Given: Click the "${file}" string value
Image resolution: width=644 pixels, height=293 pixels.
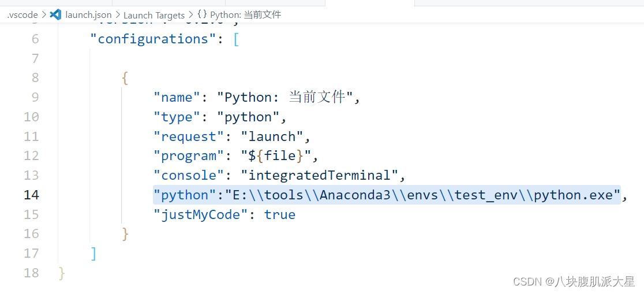Looking at the screenshot, I should click(276, 155).
